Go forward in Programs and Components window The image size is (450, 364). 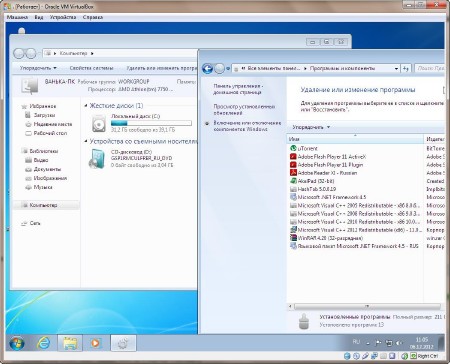219,69
